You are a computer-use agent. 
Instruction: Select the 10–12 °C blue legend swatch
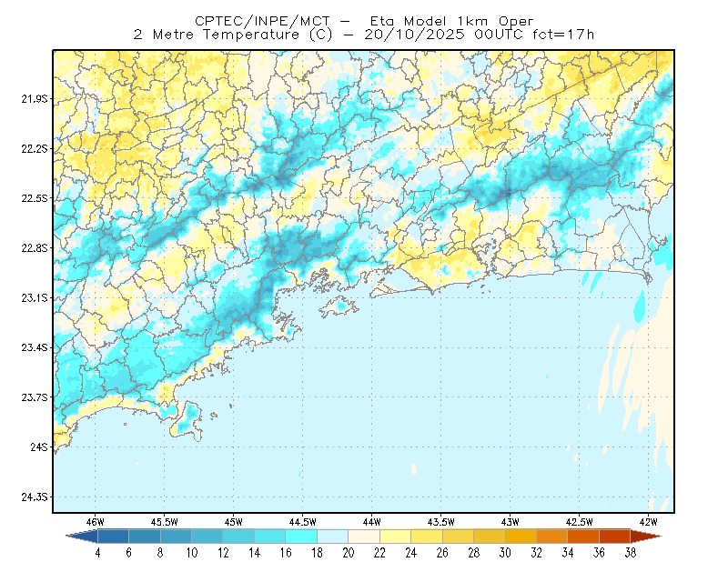pyautogui.click(x=207, y=537)
